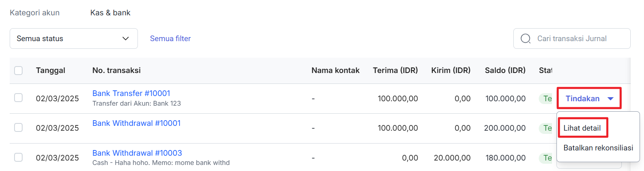Toggle the select-all checkbox in table header

pos(19,71)
